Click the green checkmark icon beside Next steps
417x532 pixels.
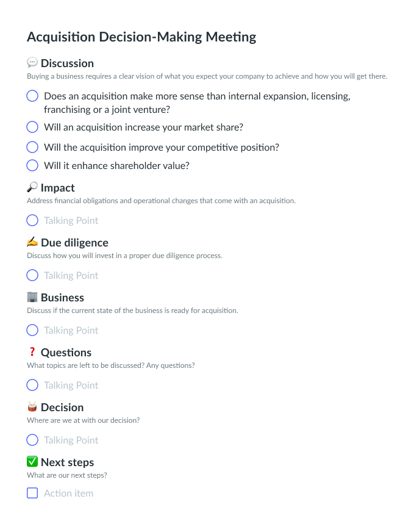click(32, 462)
